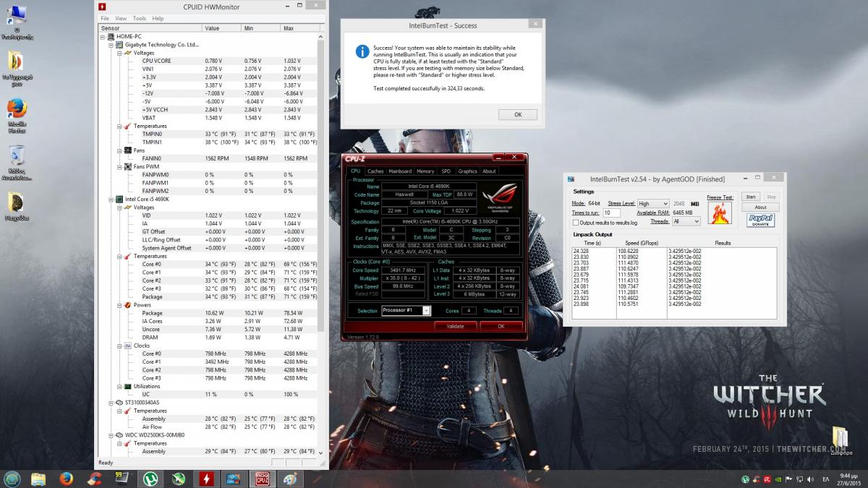
Task: Click the Freeze Test flame icon
Action: coord(720,213)
